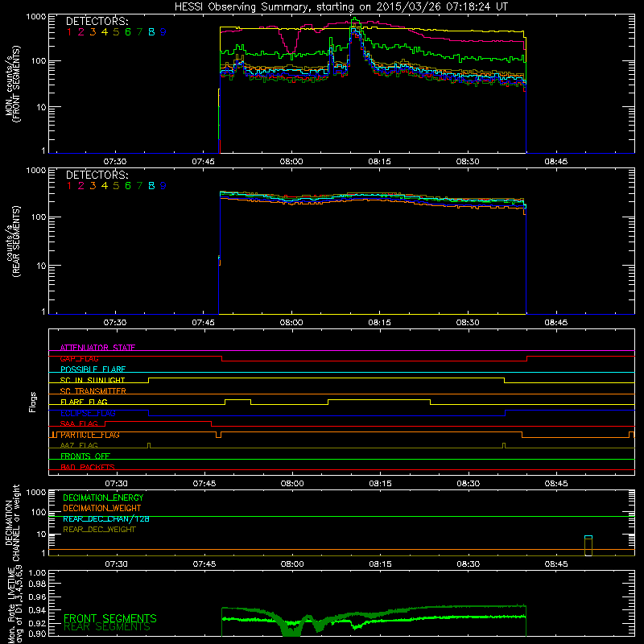Click the 10 y-axis value on the rear segments plot
The image size is (644, 644).
point(41,266)
